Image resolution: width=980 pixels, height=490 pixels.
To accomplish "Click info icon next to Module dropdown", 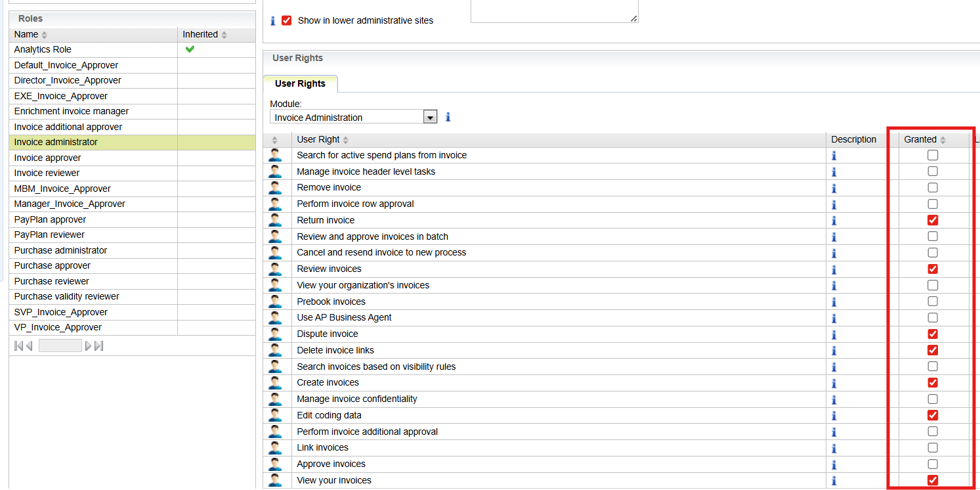I will tap(448, 117).
